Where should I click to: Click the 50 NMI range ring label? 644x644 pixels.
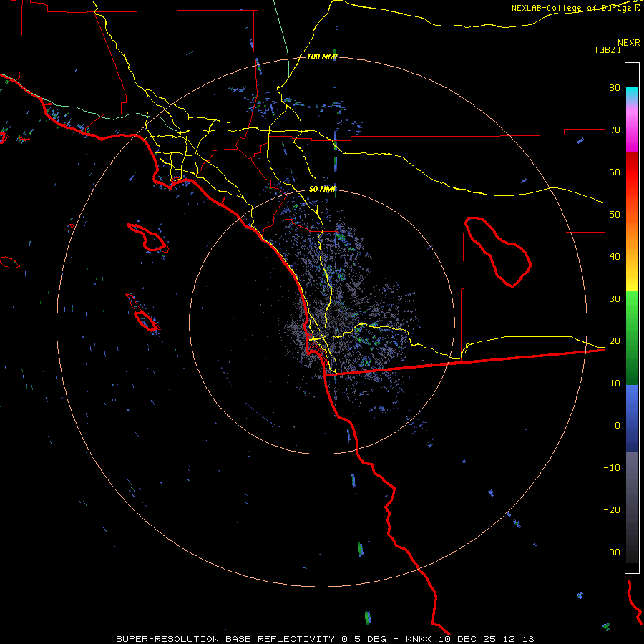tap(322, 190)
